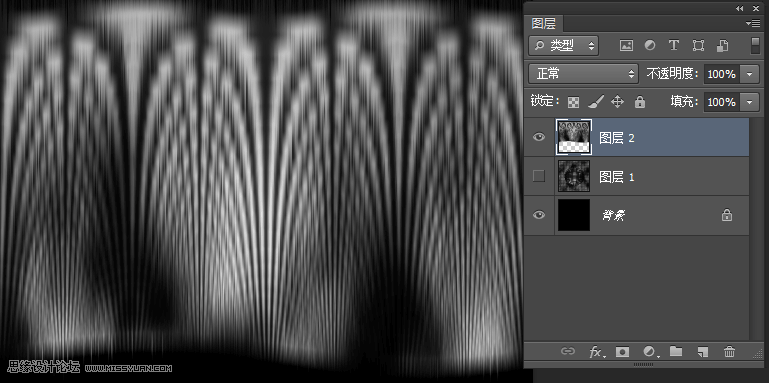Switch to the 图层 panel tab
Image resolution: width=769 pixels, height=383 pixels.
(x=543, y=23)
